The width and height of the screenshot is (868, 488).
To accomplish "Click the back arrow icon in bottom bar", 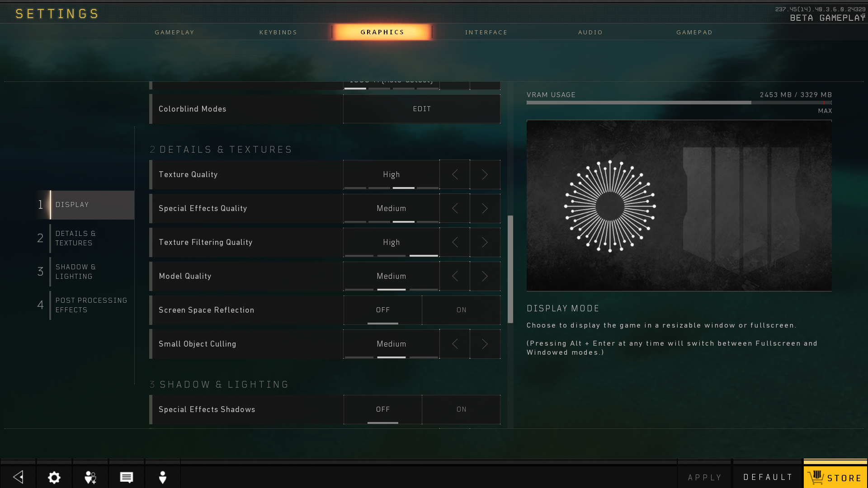I will (18, 477).
